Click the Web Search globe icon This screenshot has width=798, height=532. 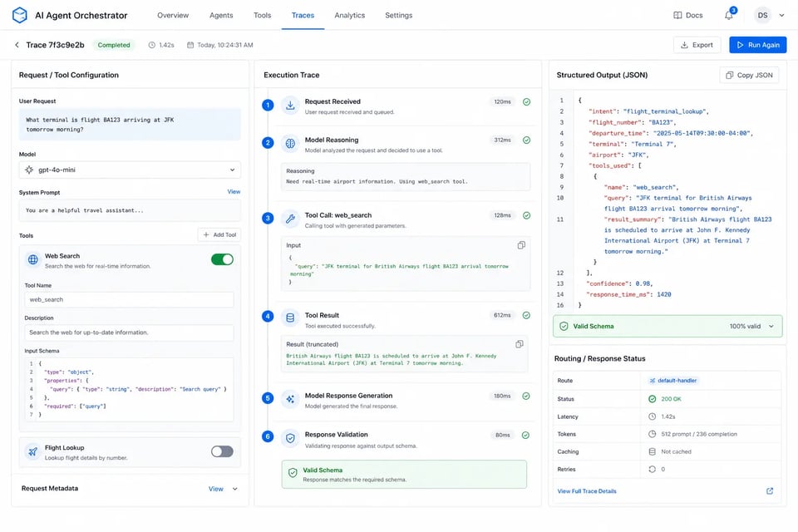(x=33, y=259)
